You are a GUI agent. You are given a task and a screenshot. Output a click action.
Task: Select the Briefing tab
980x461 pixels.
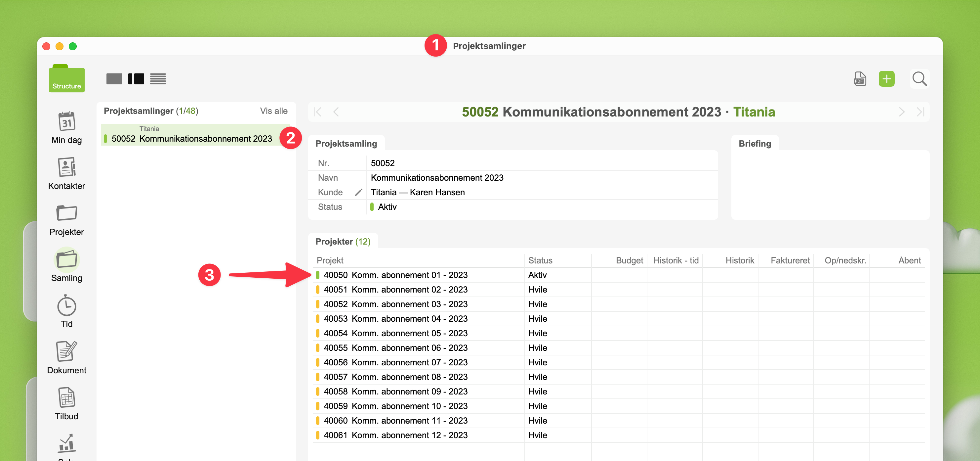(755, 144)
